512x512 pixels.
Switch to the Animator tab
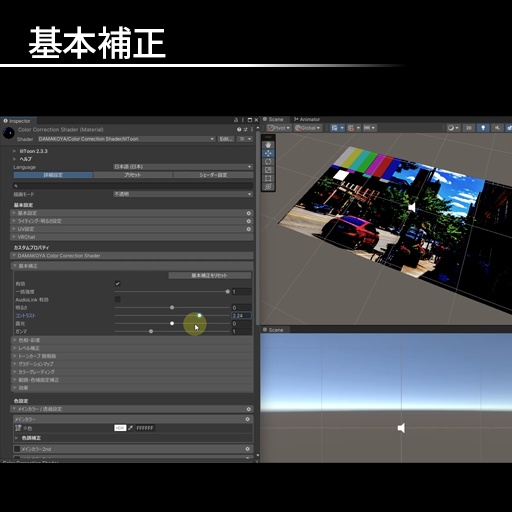[x=307, y=119]
